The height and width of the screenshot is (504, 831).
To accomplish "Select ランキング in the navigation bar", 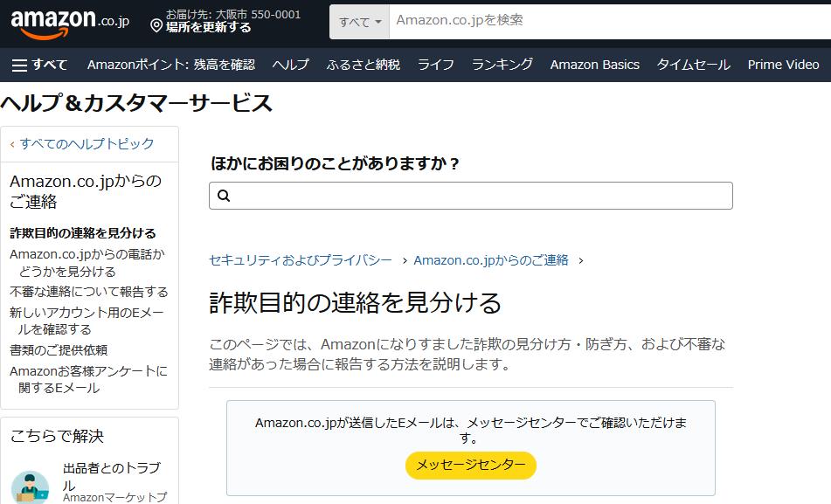I will tap(502, 65).
